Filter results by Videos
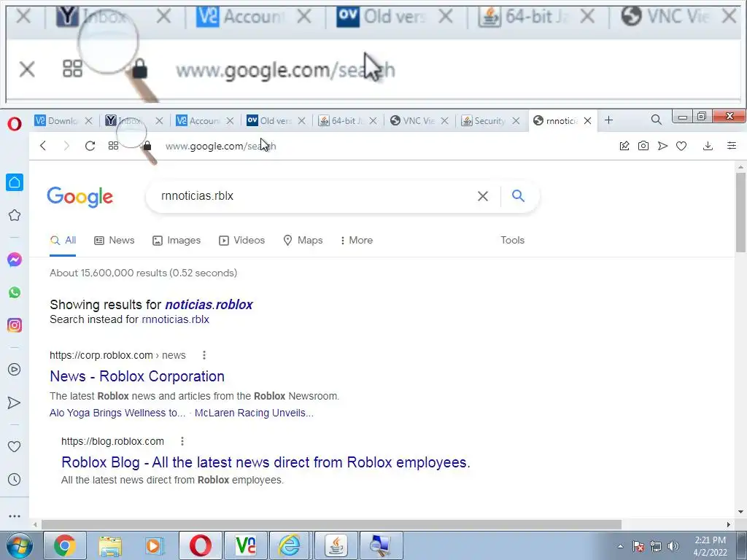This screenshot has height=560, width=747. pyautogui.click(x=241, y=241)
